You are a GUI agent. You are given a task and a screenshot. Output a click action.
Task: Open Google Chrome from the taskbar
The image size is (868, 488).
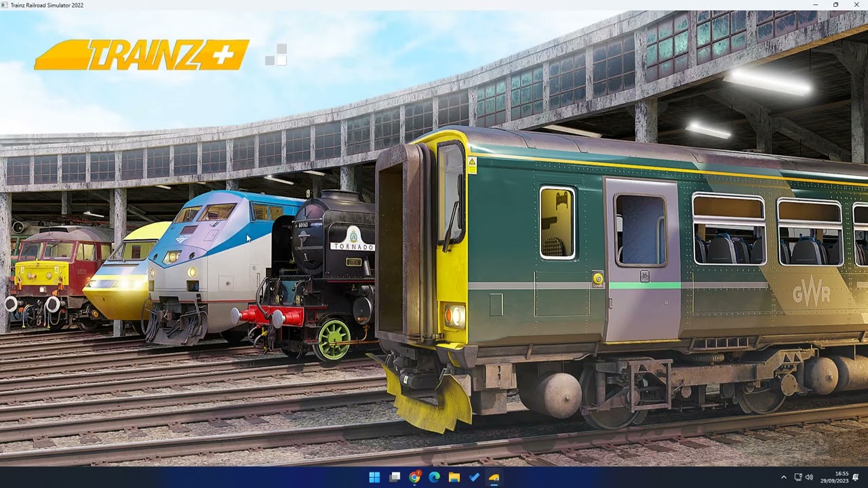coord(414,477)
